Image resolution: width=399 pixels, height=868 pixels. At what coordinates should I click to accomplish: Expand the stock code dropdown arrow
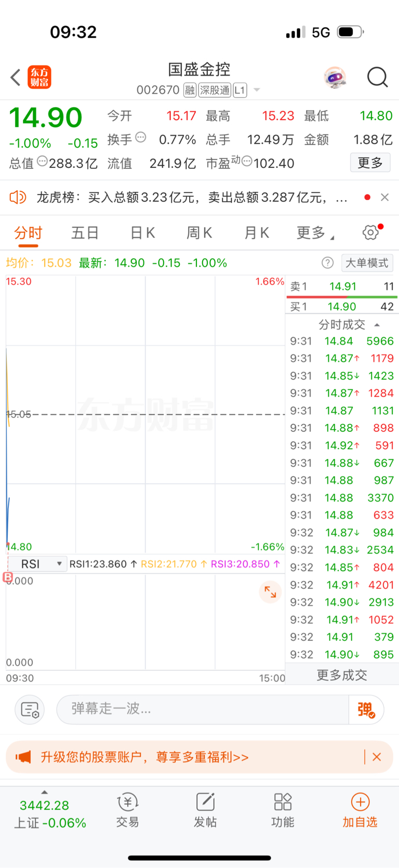point(257,90)
